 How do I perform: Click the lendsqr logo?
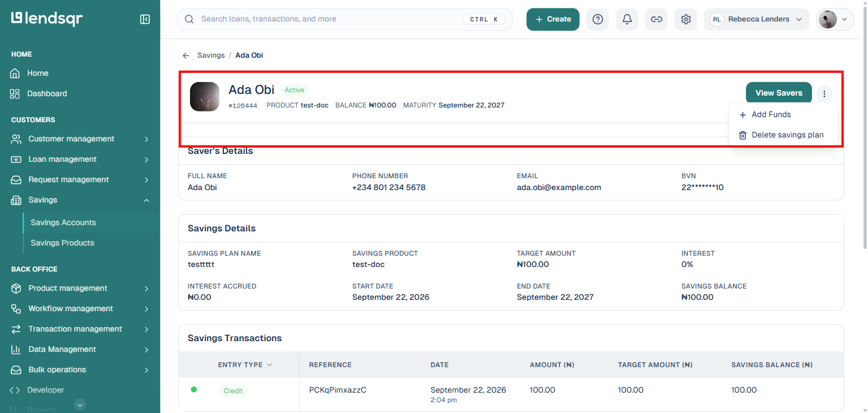47,19
